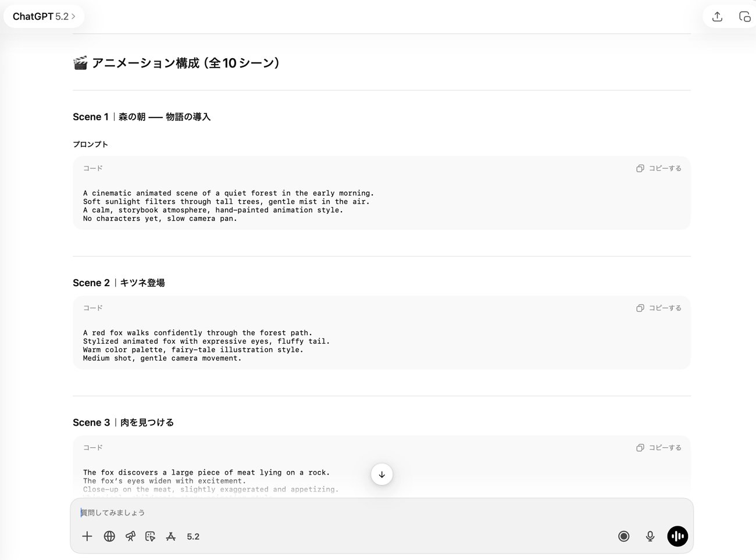Share the conversation via the upload icon
Screen dimensions: 756x560
click(717, 16)
